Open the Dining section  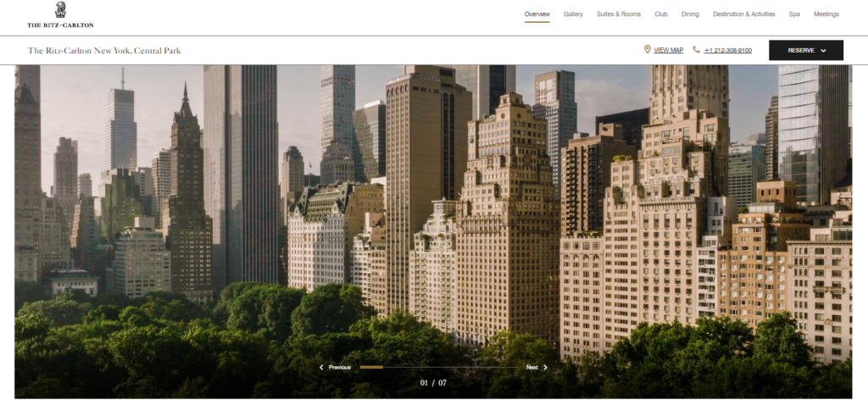[690, 14]
